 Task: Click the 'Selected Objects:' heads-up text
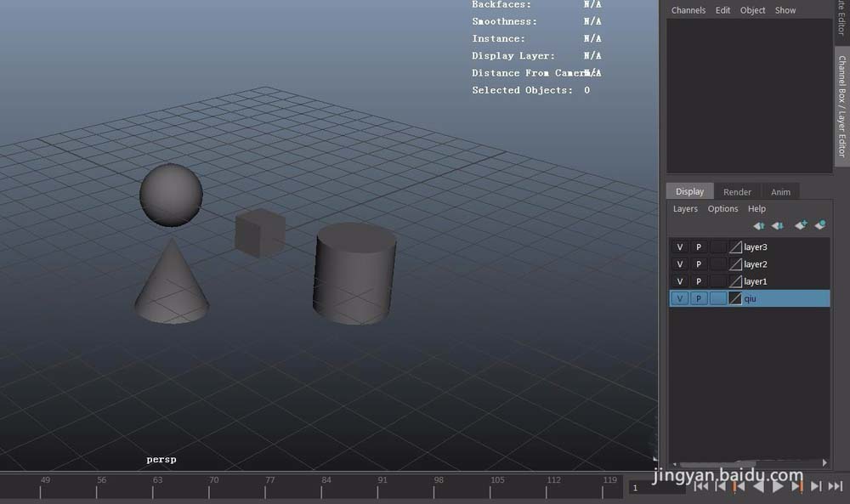522,90
